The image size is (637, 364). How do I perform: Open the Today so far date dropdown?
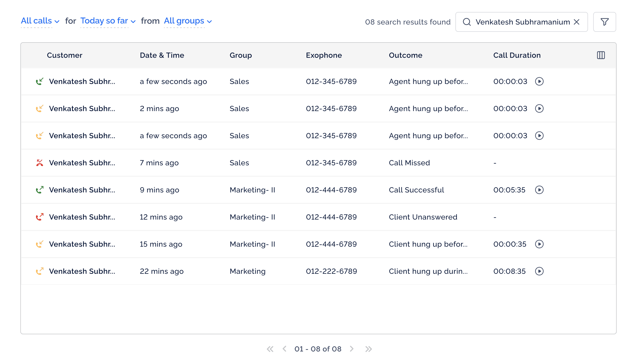pyautogui.click(x=108, y=21)
